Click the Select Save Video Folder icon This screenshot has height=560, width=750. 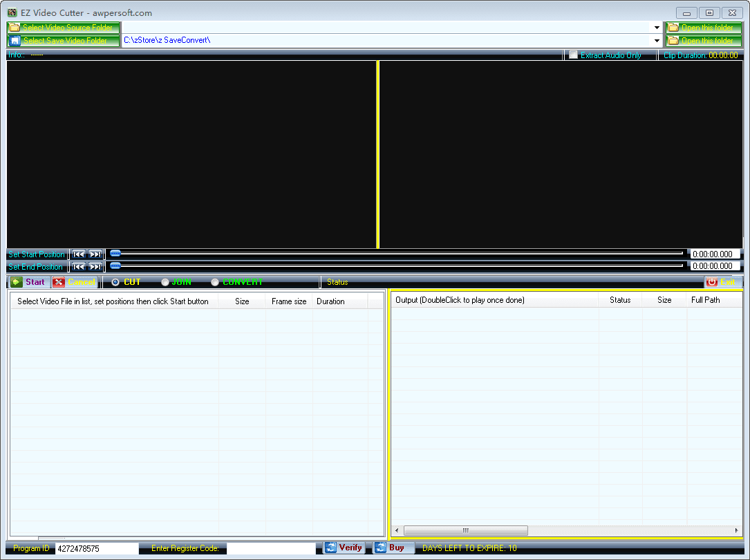pos(14,40)
